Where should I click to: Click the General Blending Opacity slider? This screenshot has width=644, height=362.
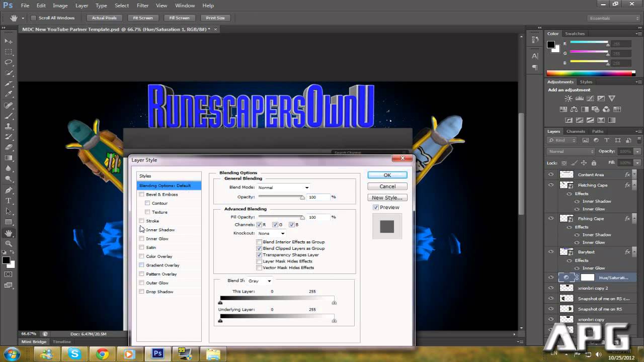[282, 197]
